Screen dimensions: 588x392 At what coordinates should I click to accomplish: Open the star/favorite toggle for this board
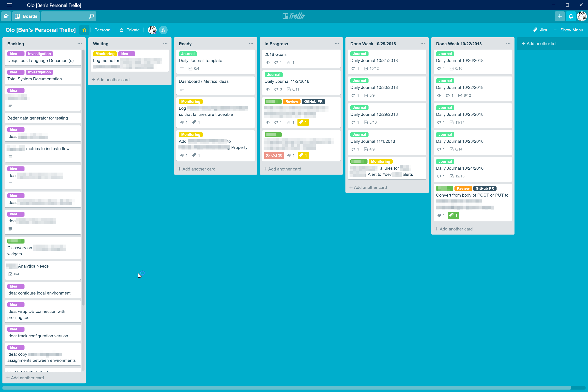[84, 30]
